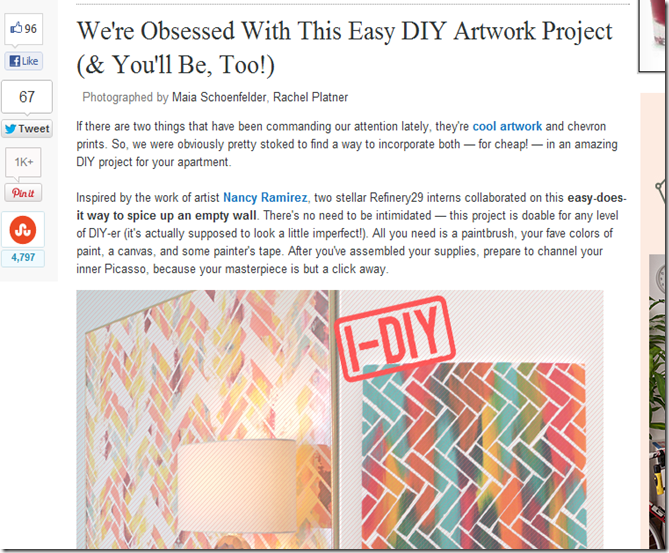669x553 pixels.
Task: Click the Facebook Like button
Action: 24,61
